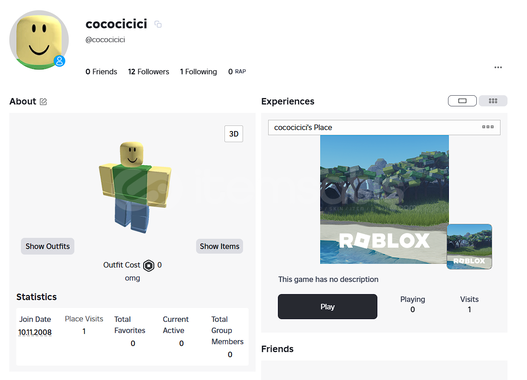527x380 pixels.
Task: Switch Experiences to grid view
Action: 493,101
